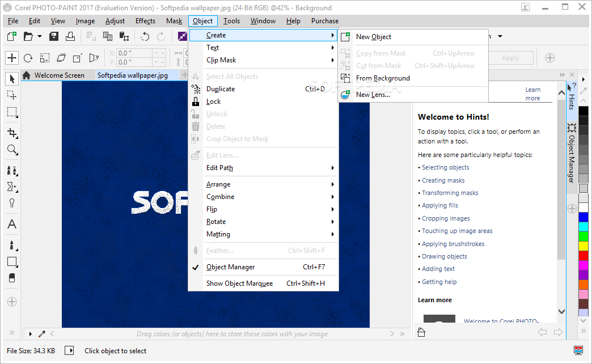Click the Print icon in toolbar
This screenshot has height=364, width=592.
tap(70, 36)
